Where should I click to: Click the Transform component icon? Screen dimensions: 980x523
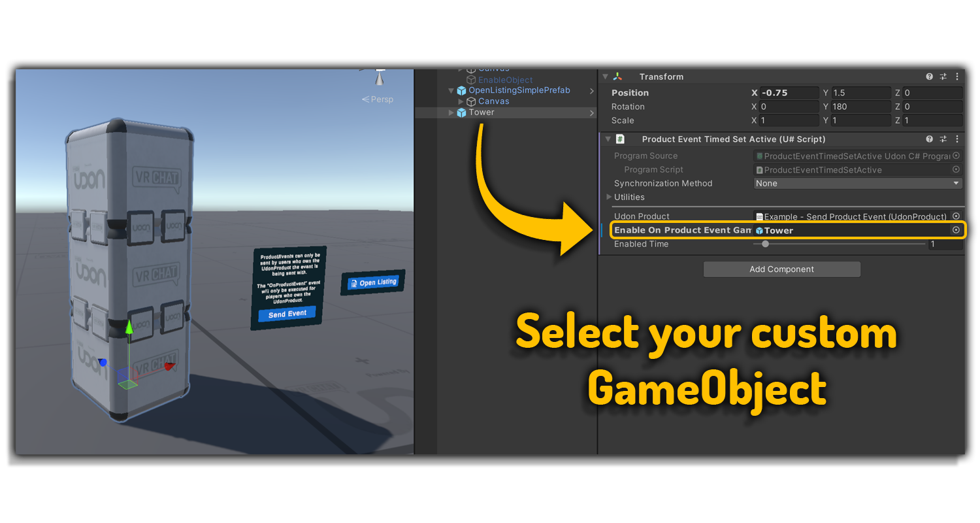618,76
